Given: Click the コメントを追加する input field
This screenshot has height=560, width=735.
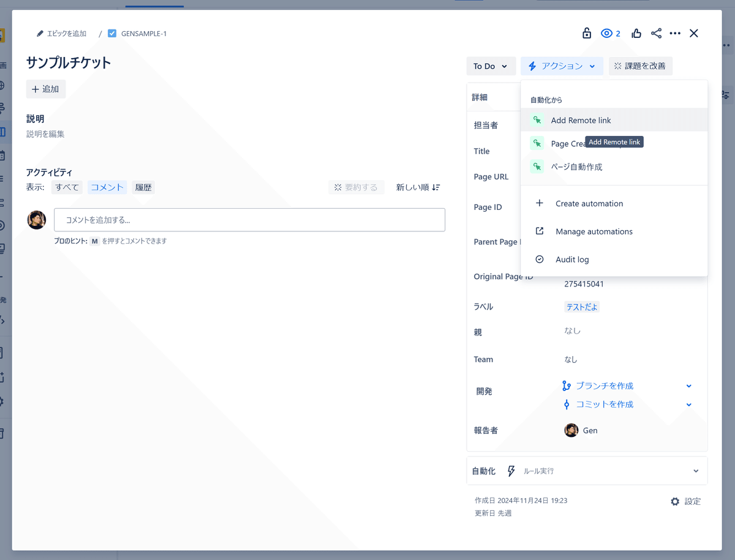Looking at the screenshot, I should tap(249, 220).
